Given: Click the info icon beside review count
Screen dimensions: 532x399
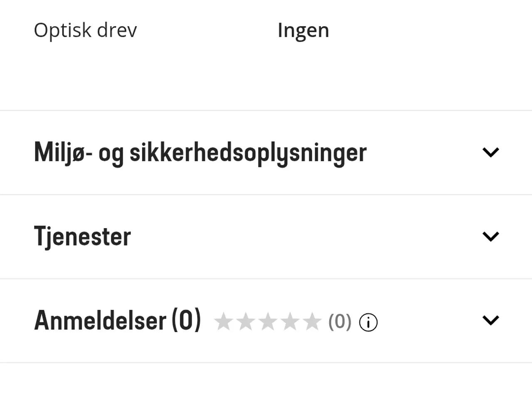Looking at the screenshot, I should pos(368,323).
